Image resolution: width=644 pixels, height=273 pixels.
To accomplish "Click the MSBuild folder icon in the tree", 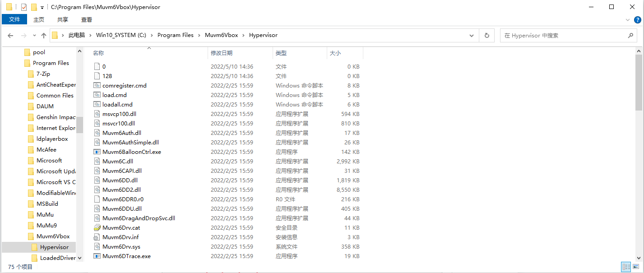I will (31, 204).
